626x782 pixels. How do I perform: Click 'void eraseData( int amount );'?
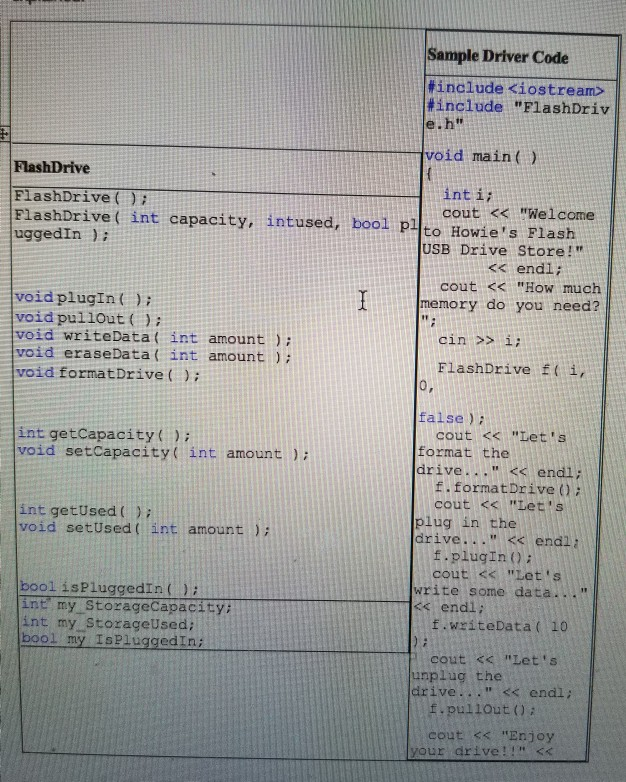(x=153, y=355)
